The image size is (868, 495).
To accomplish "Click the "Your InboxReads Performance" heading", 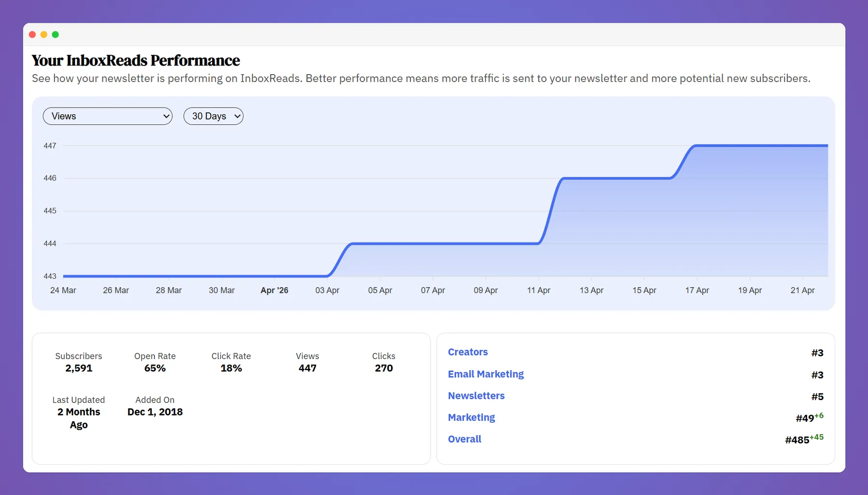I will (136, 60).
